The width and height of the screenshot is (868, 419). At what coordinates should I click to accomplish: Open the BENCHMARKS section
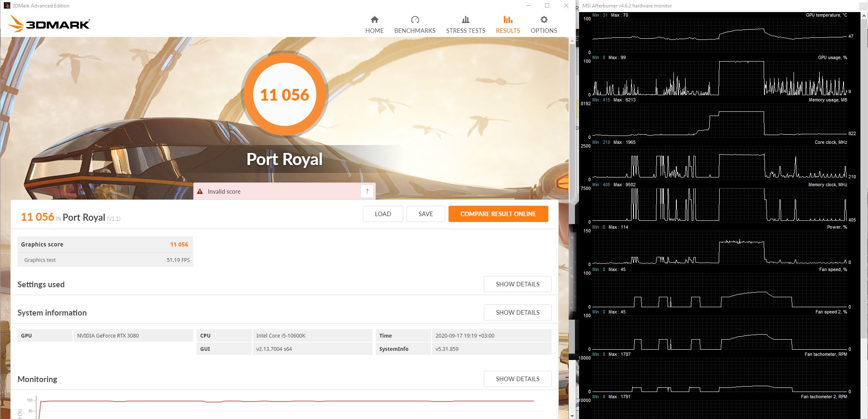[x=415, y=25]
